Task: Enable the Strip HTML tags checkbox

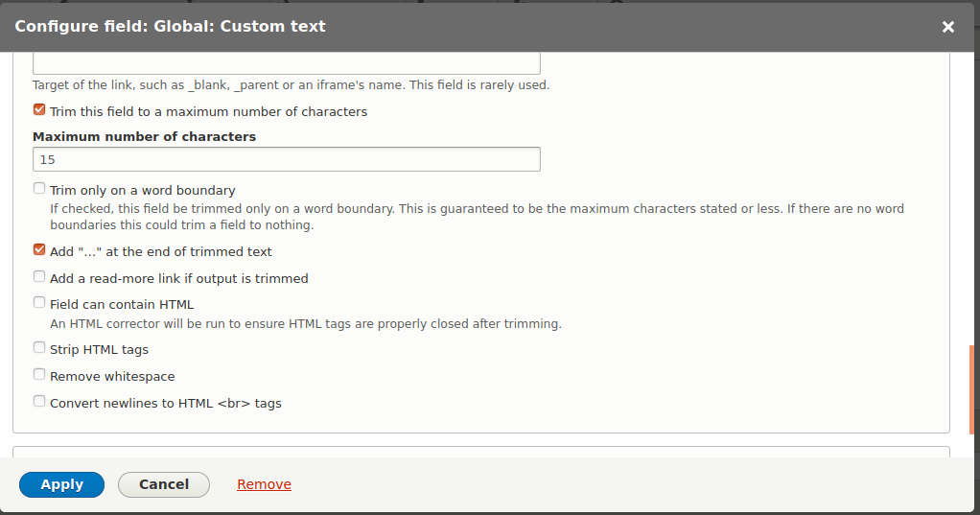Action: tap(39, 348)
